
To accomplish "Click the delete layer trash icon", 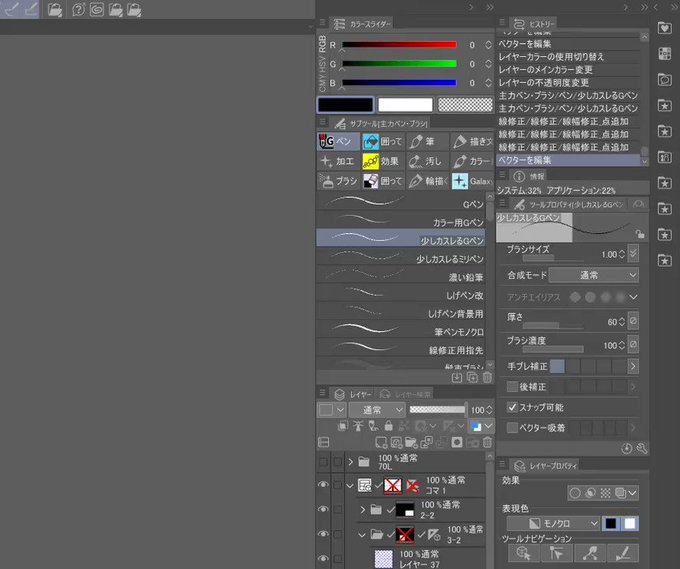I will 487,442.
